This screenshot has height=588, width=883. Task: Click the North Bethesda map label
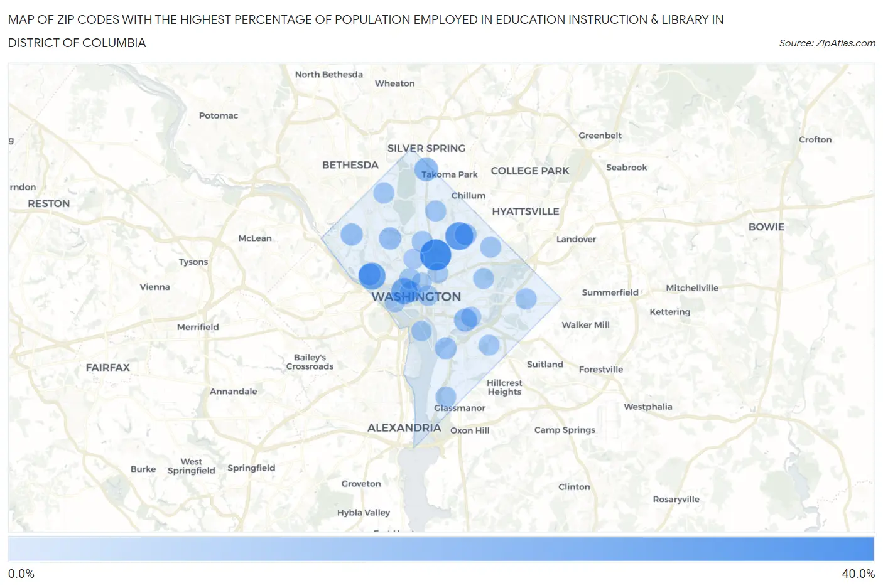click(x=329, y=74)
